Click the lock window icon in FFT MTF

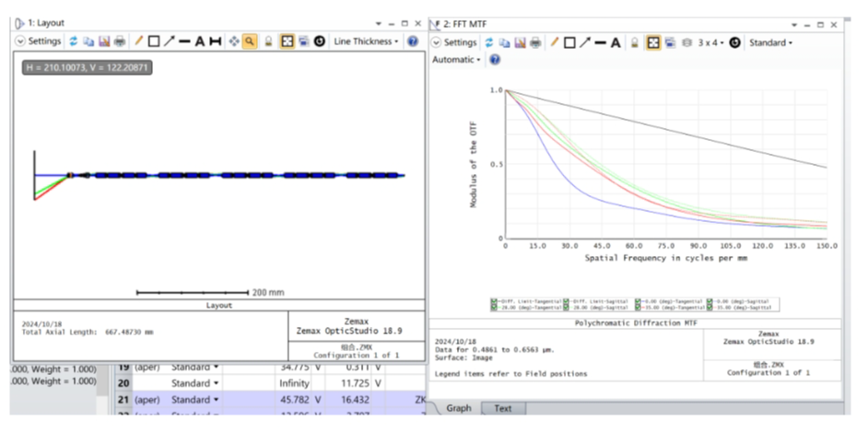click(x=634, y=42)
